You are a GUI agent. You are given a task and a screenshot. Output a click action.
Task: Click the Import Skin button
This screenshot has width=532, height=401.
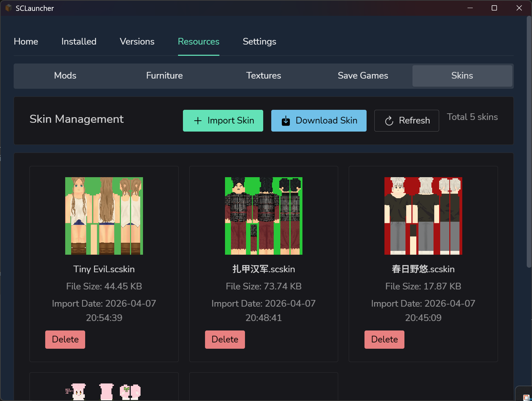coord(223,121)
